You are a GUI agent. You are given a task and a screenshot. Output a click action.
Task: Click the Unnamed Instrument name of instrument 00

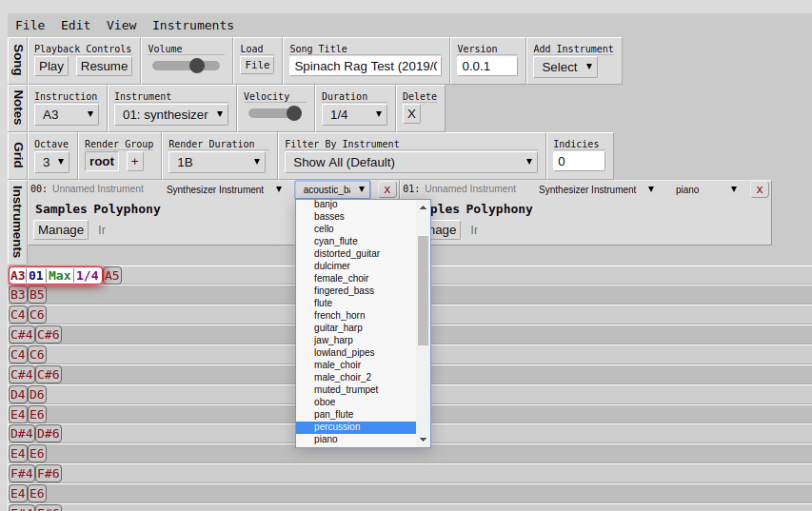[98, 189]
